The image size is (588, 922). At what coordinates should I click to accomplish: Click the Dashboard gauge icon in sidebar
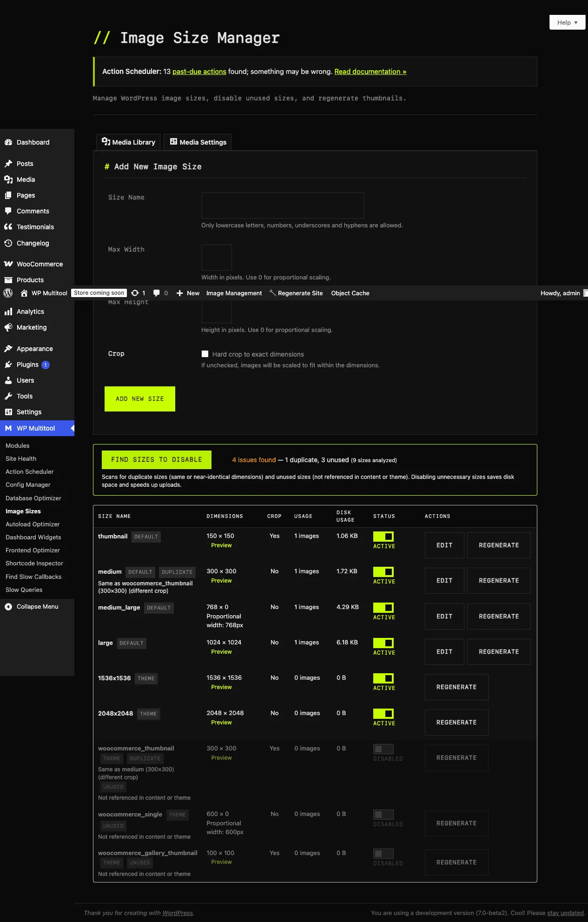point(8,142)
